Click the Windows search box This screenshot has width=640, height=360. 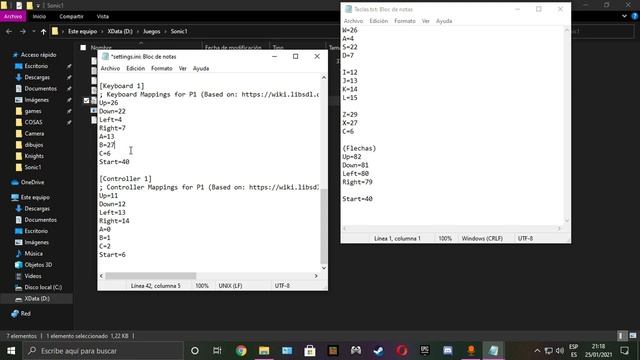pos(103,351)
